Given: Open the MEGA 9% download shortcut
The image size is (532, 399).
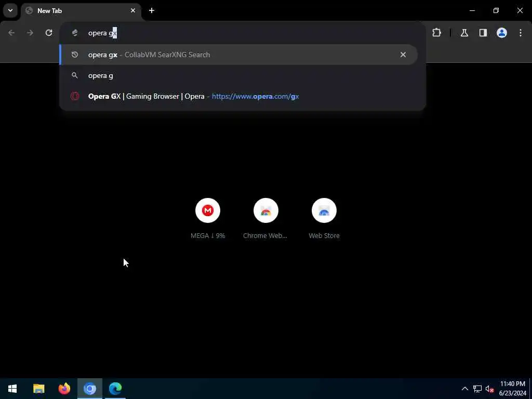Looking at the screenshot, I should pyautogui.click(x=208, y=219).
